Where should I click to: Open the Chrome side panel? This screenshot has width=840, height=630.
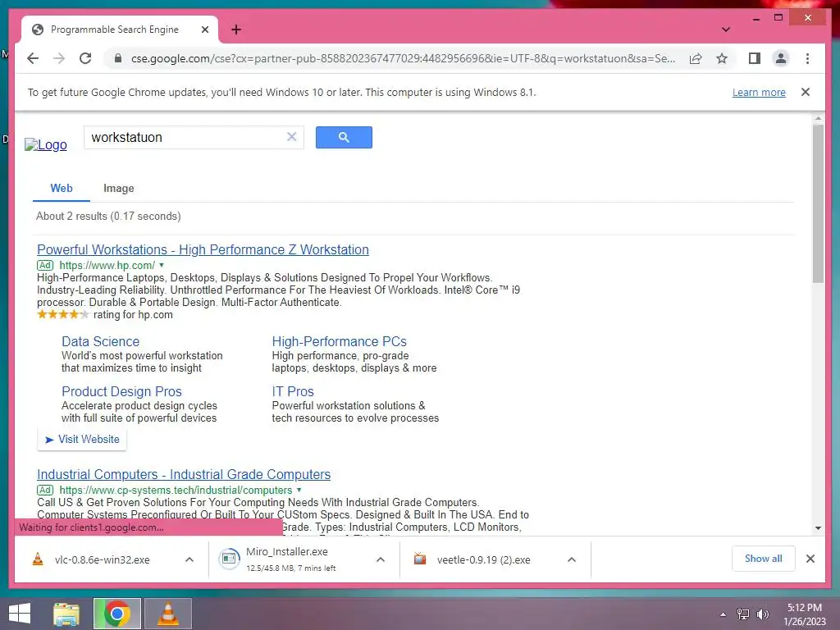755,58
